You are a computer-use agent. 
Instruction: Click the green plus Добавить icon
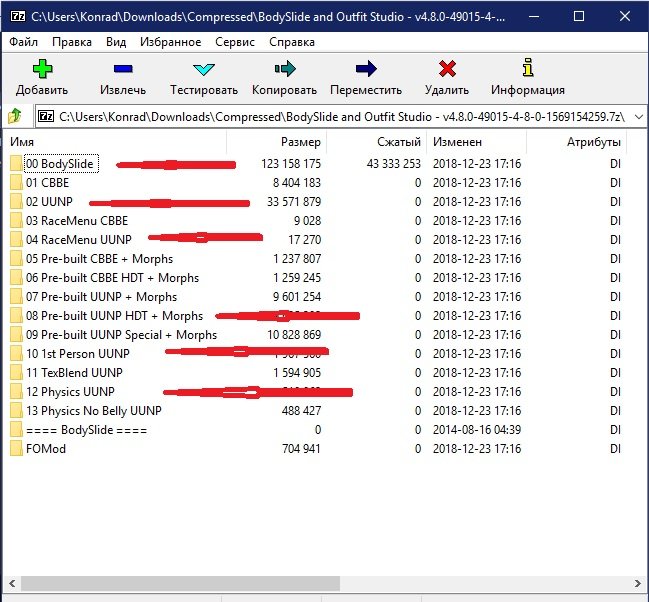tap(42, 70)
